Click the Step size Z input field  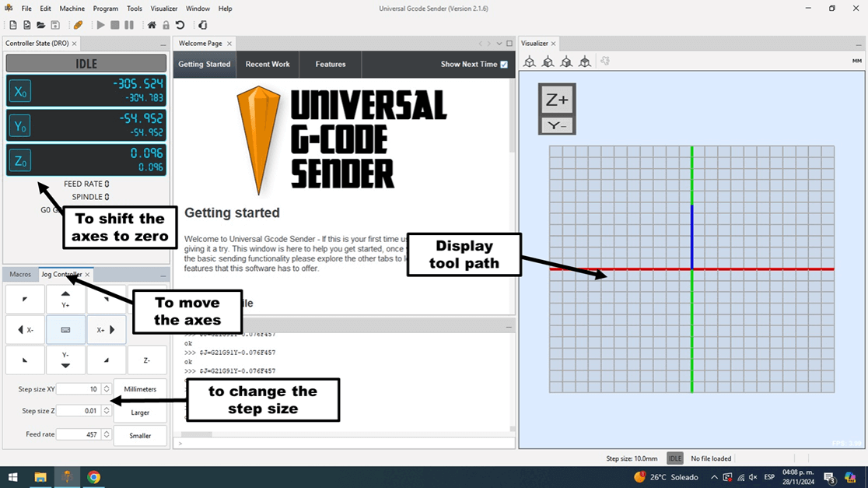point(78,411)
